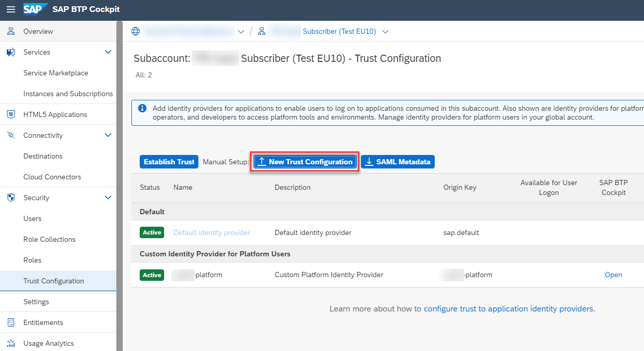Select Trust Configuration in sidebar

[x=58, y=281]
